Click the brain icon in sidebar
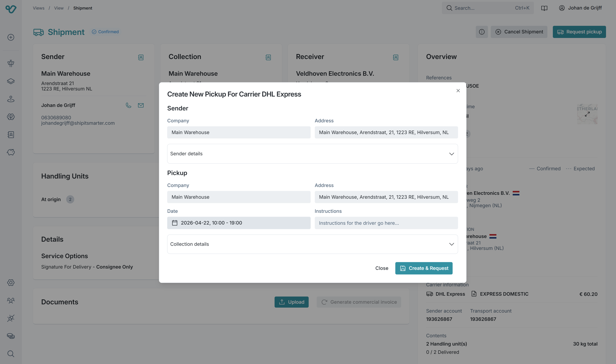Screen dimensions: 616x364 click(11, 117)
